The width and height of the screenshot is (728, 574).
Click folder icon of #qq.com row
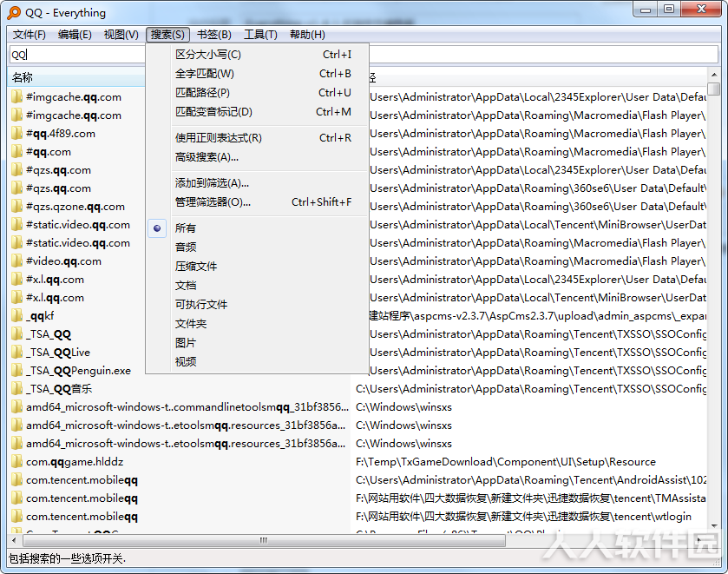click(x=16, y=151)
